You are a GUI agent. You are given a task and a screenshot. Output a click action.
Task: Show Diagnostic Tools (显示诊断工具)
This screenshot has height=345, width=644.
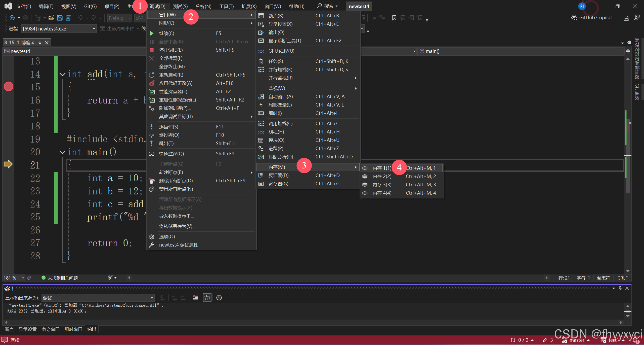click(308, 41)
